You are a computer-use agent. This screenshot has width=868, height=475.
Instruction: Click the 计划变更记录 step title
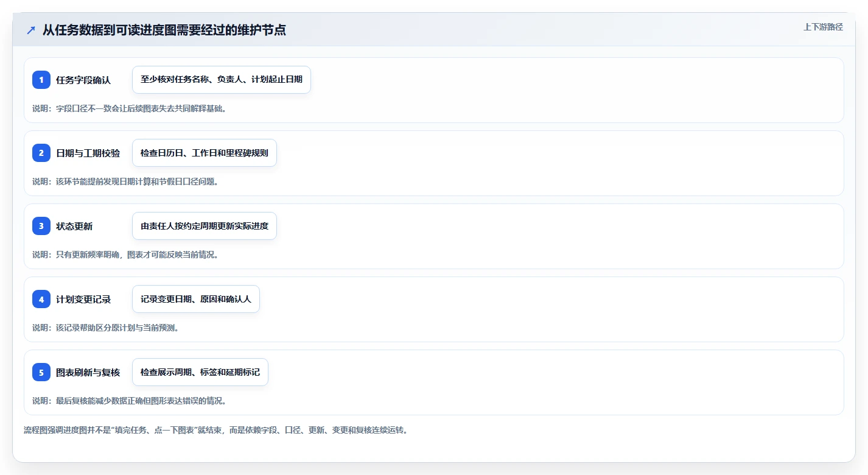click(x=83, y=299)
